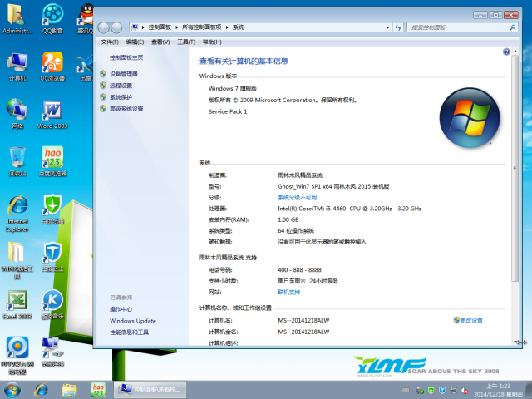Screen dimensions: 532x399
Task: Open network icon in system tray
Action: point(453,391)
